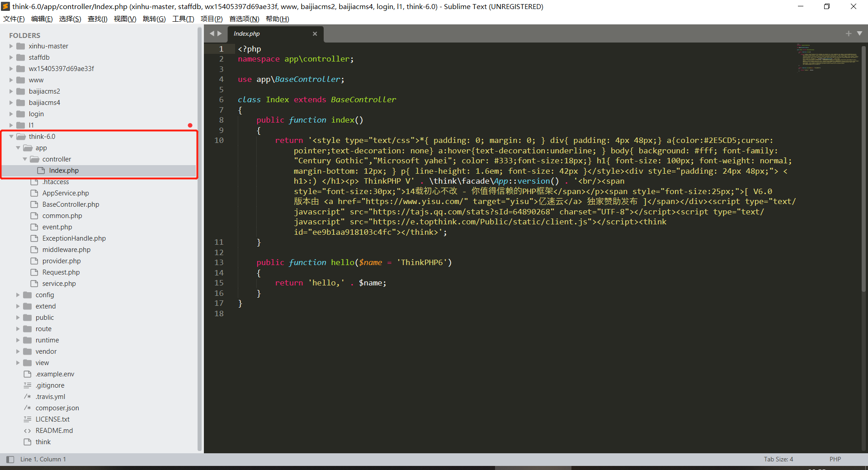The height and width of the screenshot is (470, 868).
Task: Go to previous tab with left arrow
Action: click(x=212, y=33)
